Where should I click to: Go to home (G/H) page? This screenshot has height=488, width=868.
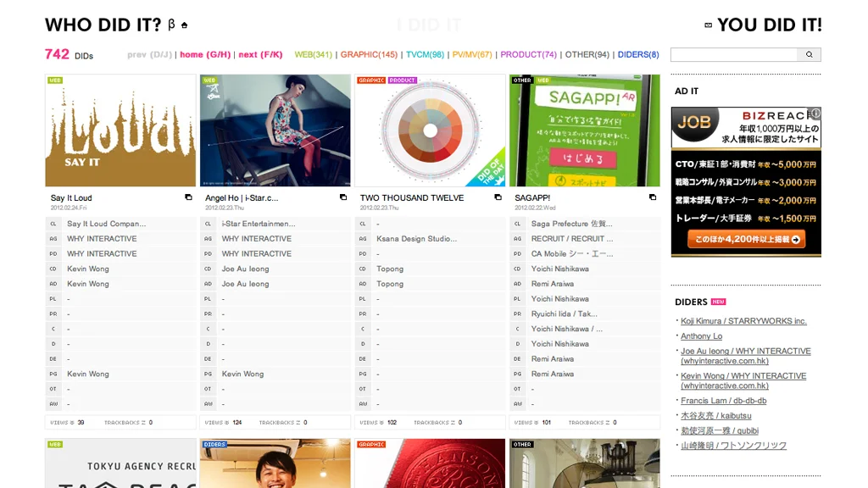point(205,55)
